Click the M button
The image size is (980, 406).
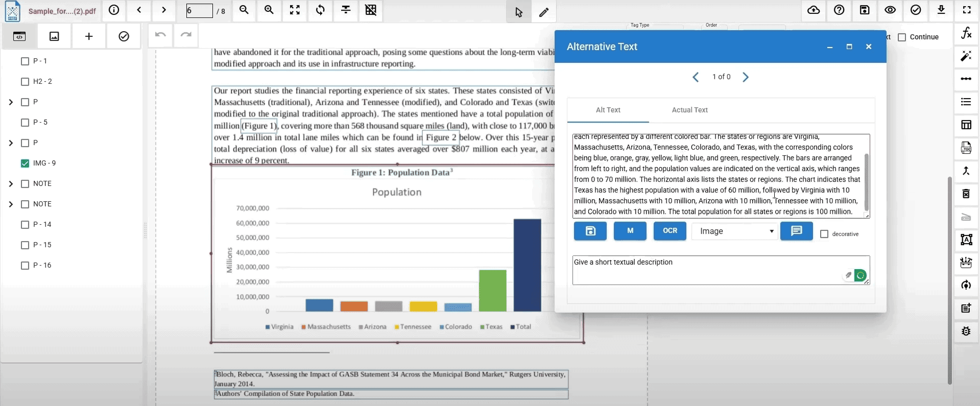[x=630, y=231]
